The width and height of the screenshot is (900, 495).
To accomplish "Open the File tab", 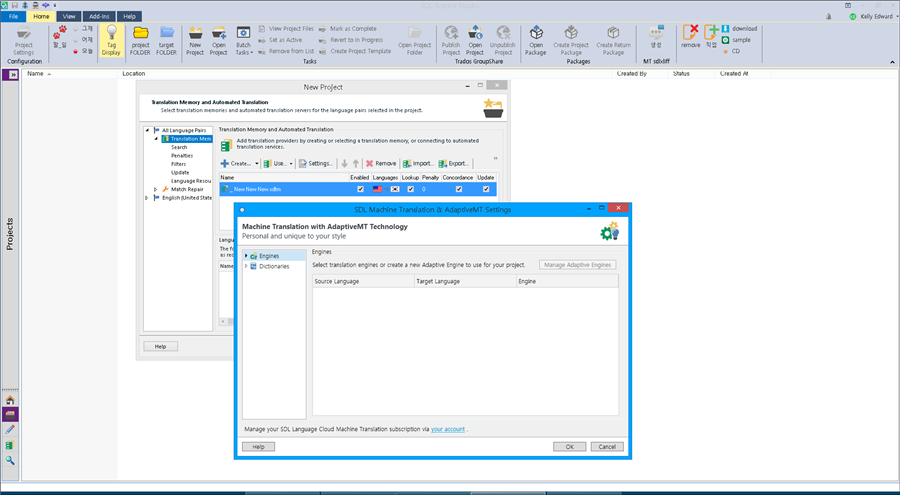I will [x=13, y=17].
